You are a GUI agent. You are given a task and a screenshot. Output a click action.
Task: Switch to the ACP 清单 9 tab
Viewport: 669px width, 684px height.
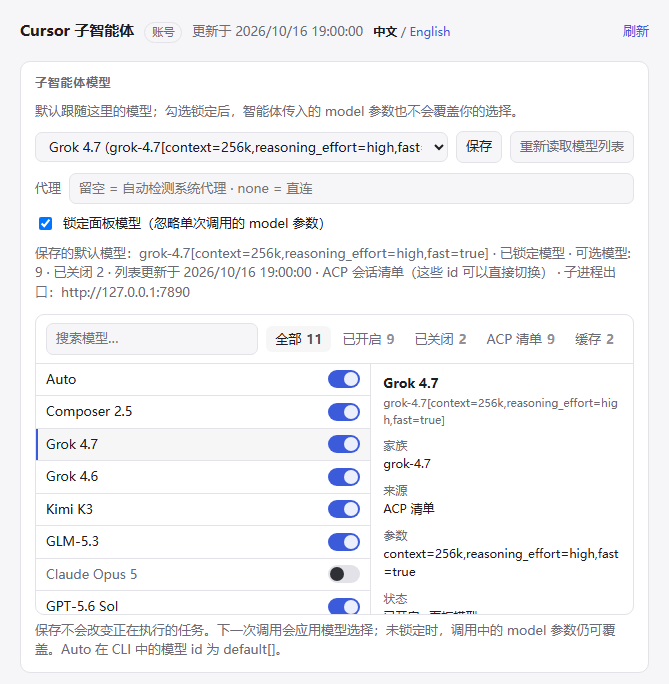pos(521,339)
